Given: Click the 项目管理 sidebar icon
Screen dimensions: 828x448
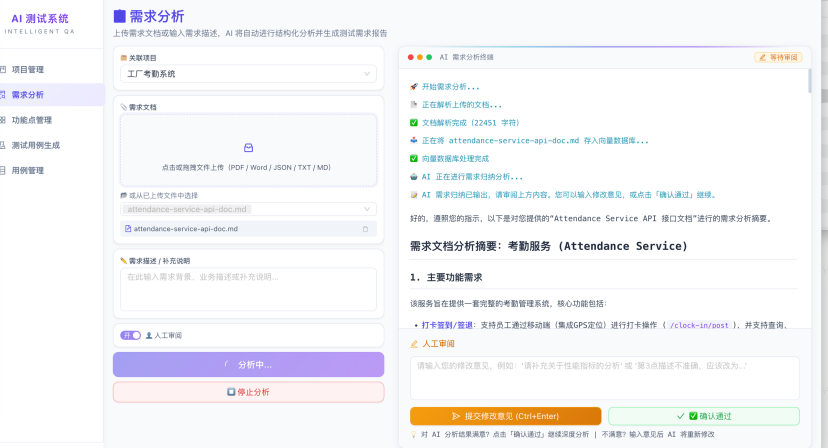Looking at the screenshot, I should click(3, 70).
